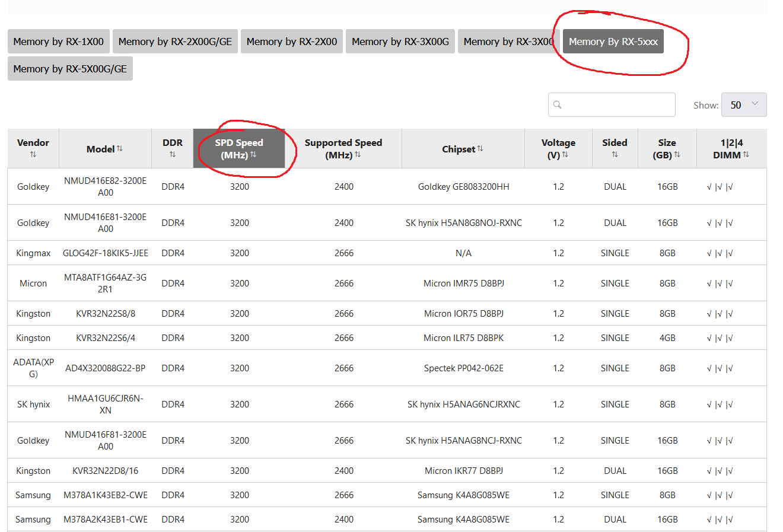Click chipset Spectek PP042-062E
Screen dimensions: 783x532
(x=463, y=368)
